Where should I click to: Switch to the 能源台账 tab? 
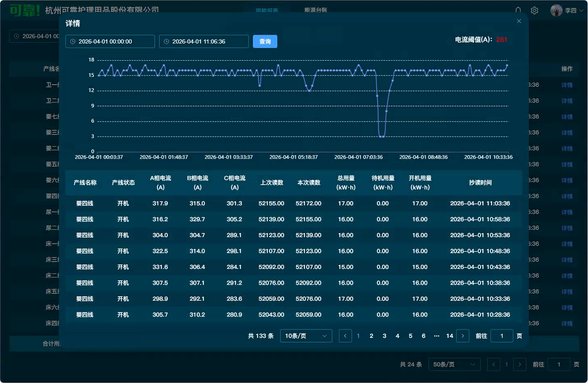pyautogui.click(x=316, y=10)
